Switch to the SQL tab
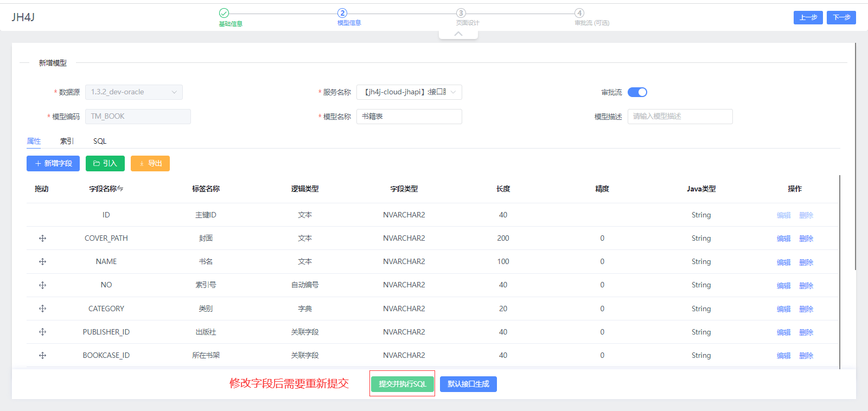Viewport: 868px width, 411px height. 100,141
